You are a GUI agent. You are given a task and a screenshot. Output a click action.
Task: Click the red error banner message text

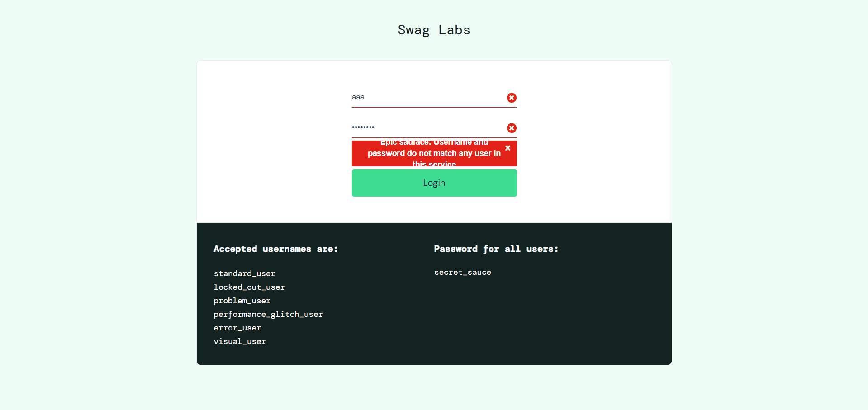433,153
